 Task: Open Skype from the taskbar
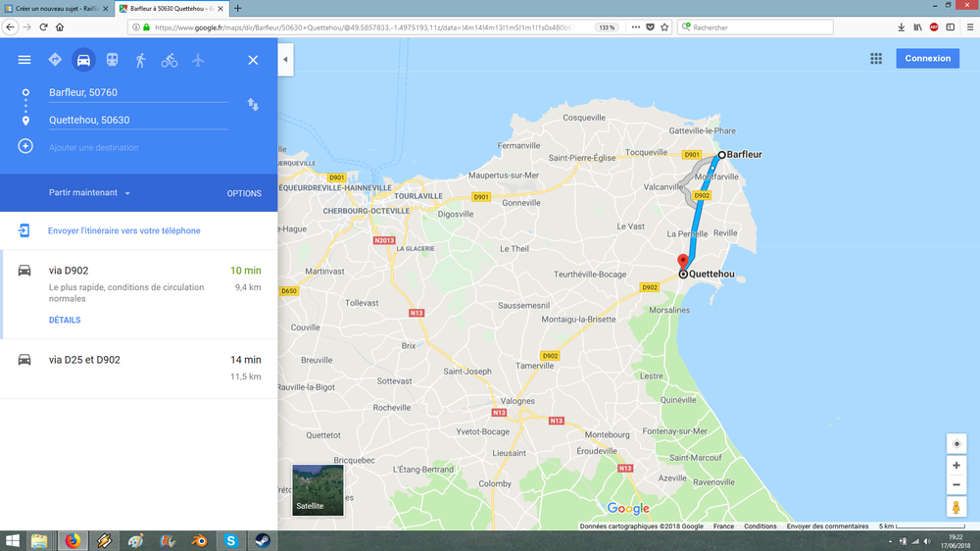click(230, 540)
